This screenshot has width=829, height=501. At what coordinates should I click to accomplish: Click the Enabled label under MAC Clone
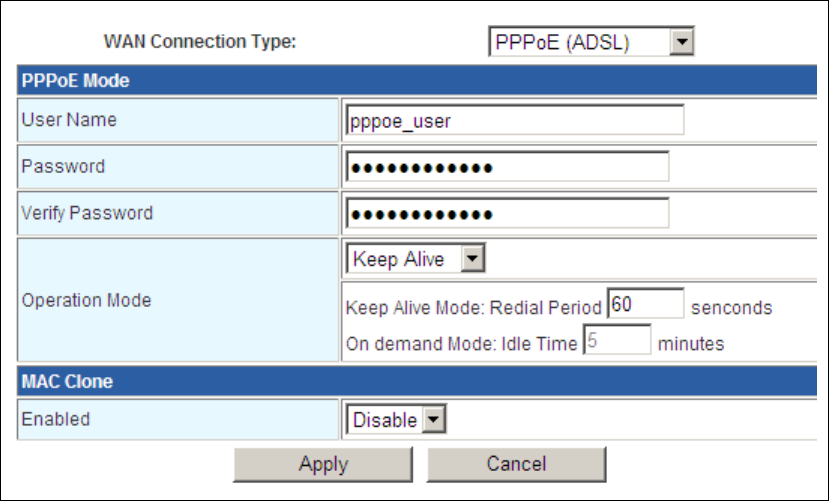pos(56,419)
